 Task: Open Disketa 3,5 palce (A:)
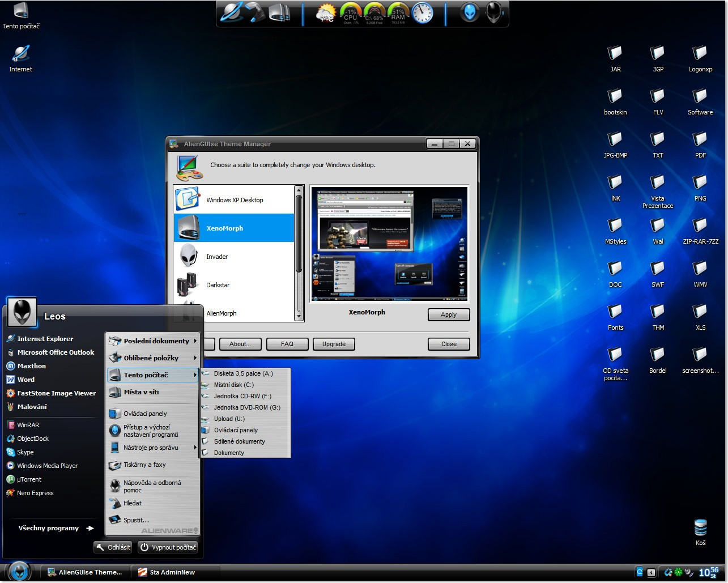tap(245, 373)
